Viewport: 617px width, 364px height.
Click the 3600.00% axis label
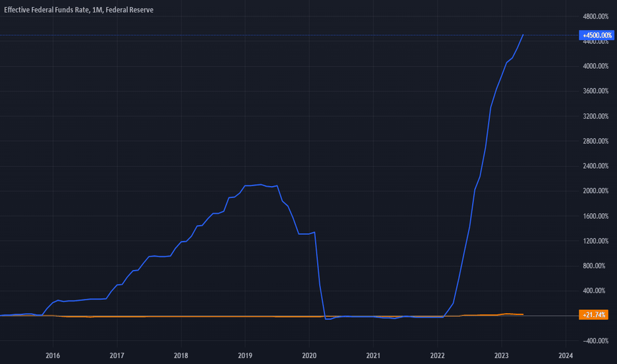coord(595,91)
